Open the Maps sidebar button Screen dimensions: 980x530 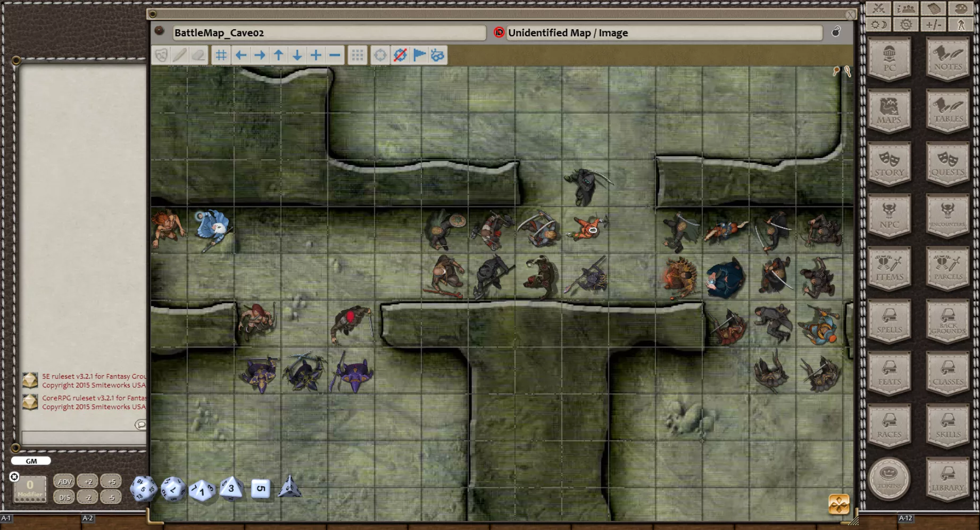tap(889, 111)
